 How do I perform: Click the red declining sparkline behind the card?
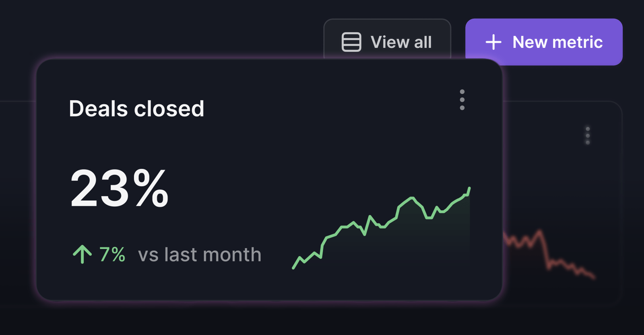(549, 253)
